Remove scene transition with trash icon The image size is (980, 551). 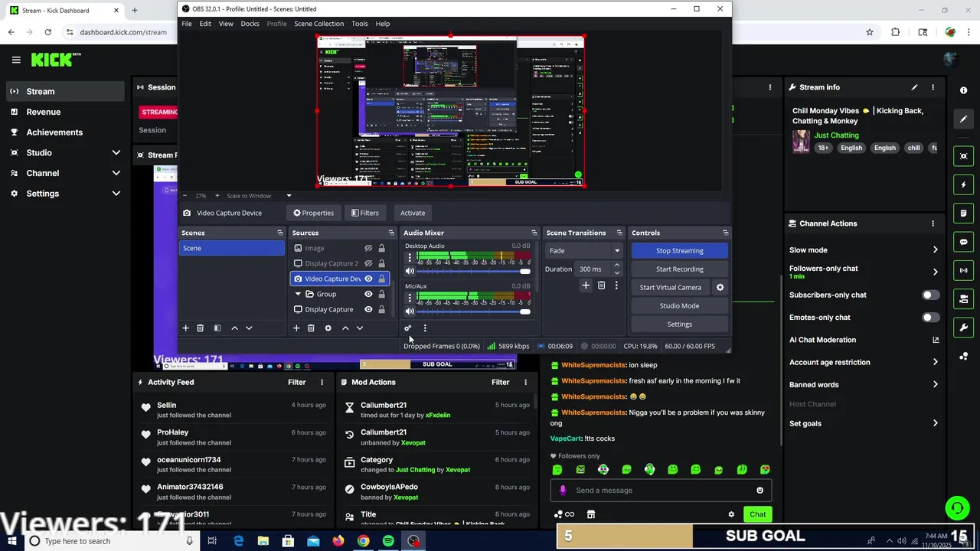pos(601,285)
